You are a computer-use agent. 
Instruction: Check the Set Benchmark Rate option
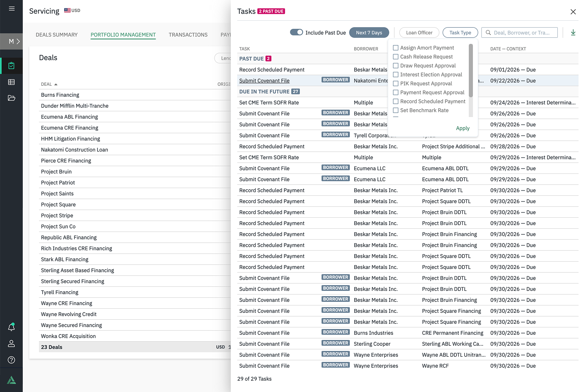point(396,110)
